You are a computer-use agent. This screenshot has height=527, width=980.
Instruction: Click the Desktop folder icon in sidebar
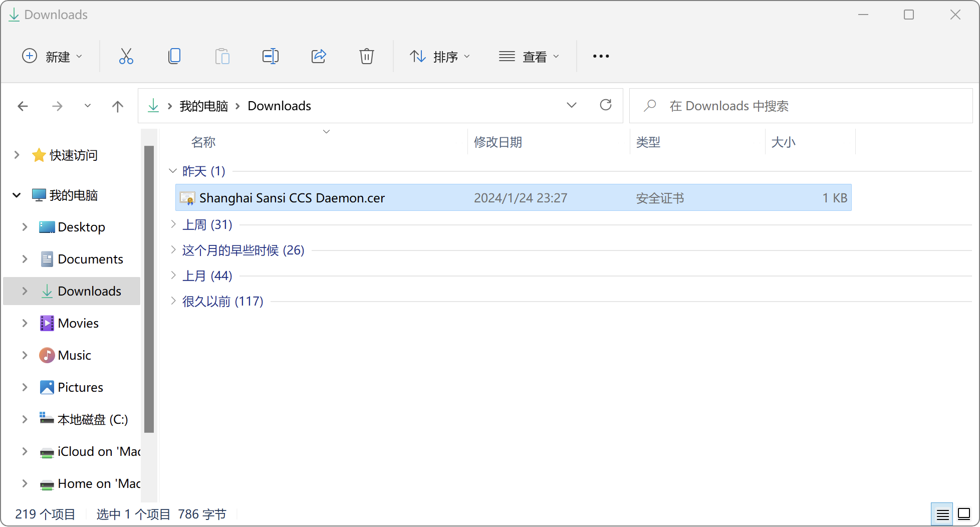(x=47, y=227)
